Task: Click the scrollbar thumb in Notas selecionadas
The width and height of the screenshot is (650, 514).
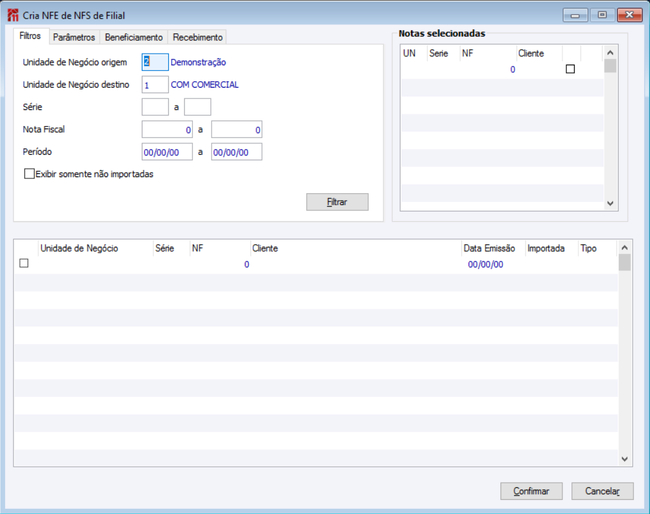Action: pyautogui.click(x=610, y=66)
